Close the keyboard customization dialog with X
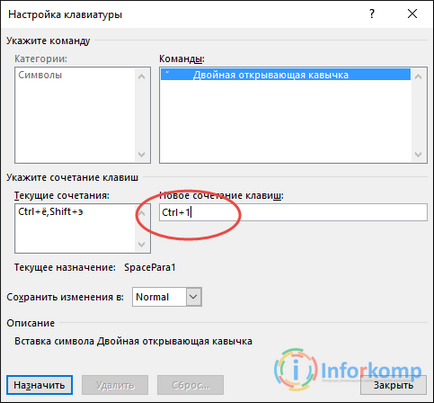This screenshot has height=403, width=434. [x=412, y=14]
